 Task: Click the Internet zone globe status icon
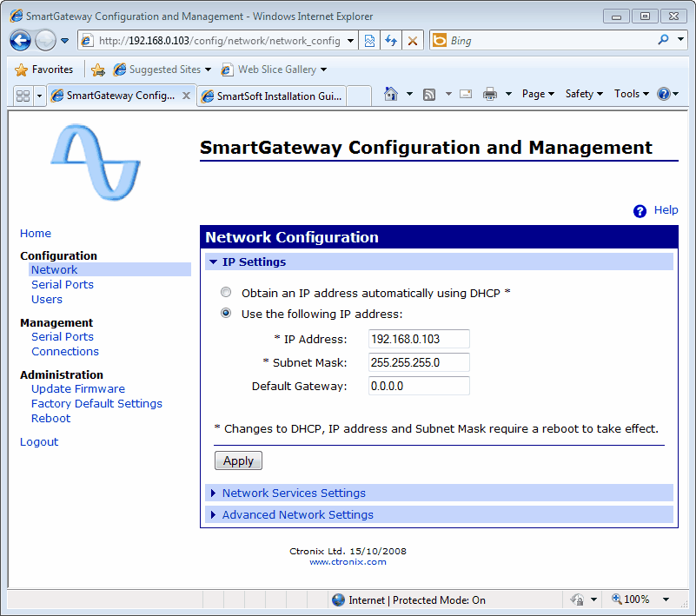338,600
